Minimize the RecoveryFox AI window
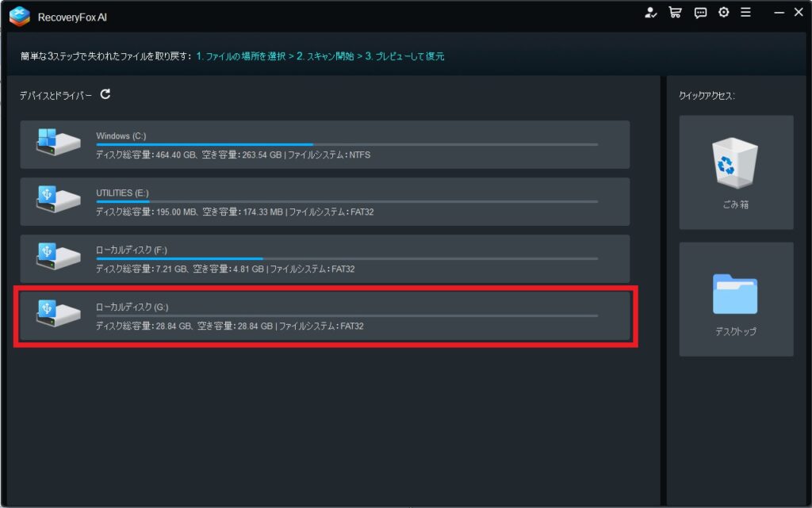The height and width of the screenshot is (508, 812). (779, 12)
